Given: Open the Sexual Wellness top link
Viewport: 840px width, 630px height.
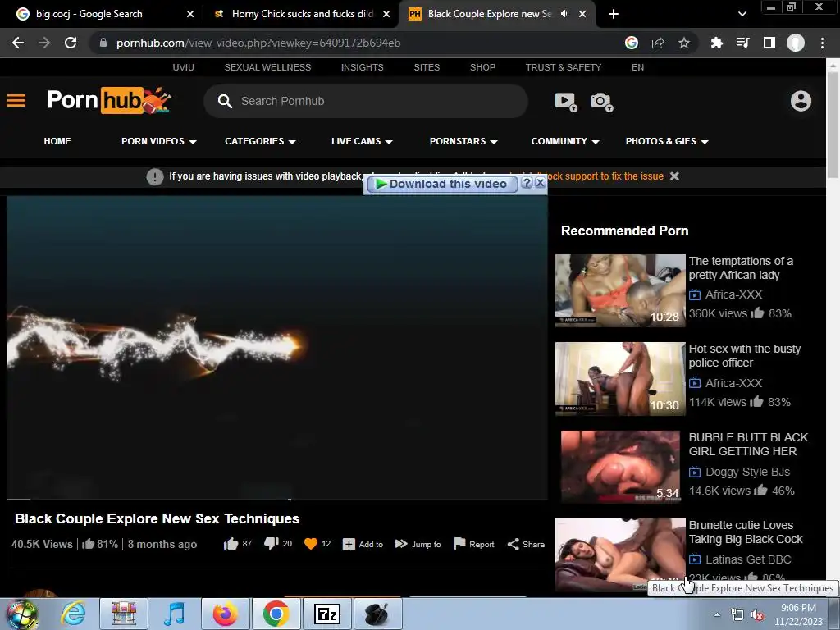Looking at the screenshot, I should tap(267, 67).
